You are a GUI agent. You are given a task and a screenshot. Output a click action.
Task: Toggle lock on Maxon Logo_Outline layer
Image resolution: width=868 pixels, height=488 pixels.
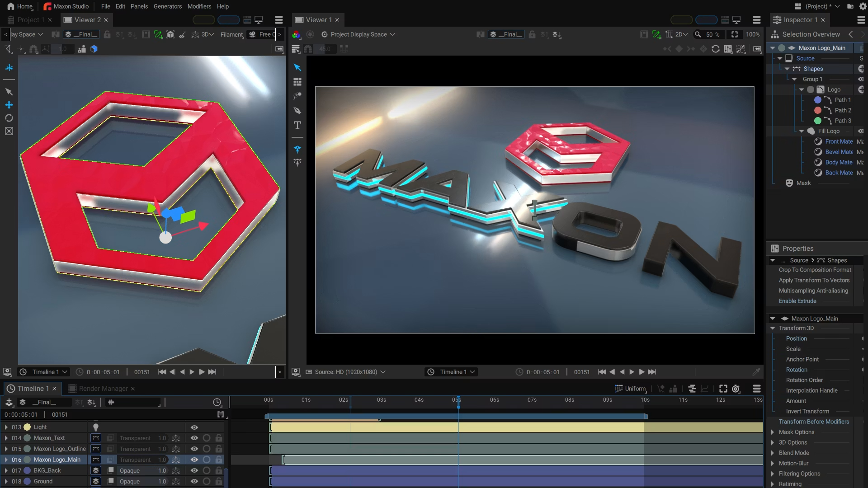pos(219,449)
